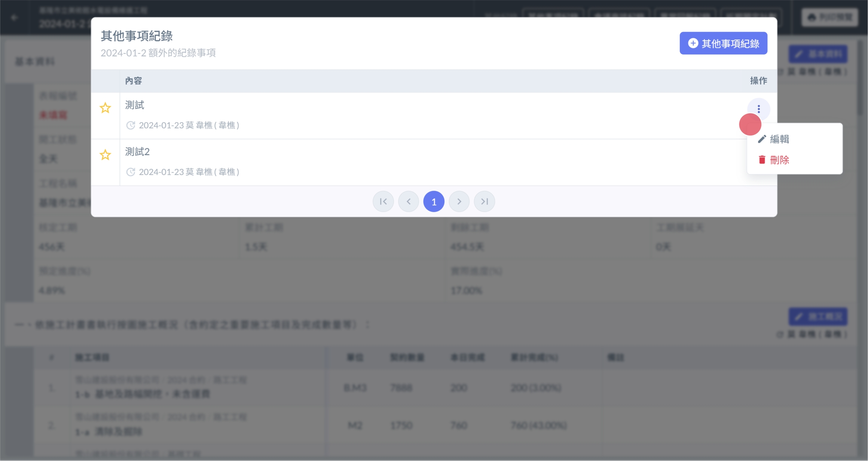Select page 1 in pagination
This screenshot has height=461, width=868.
(x=434, y=201)
